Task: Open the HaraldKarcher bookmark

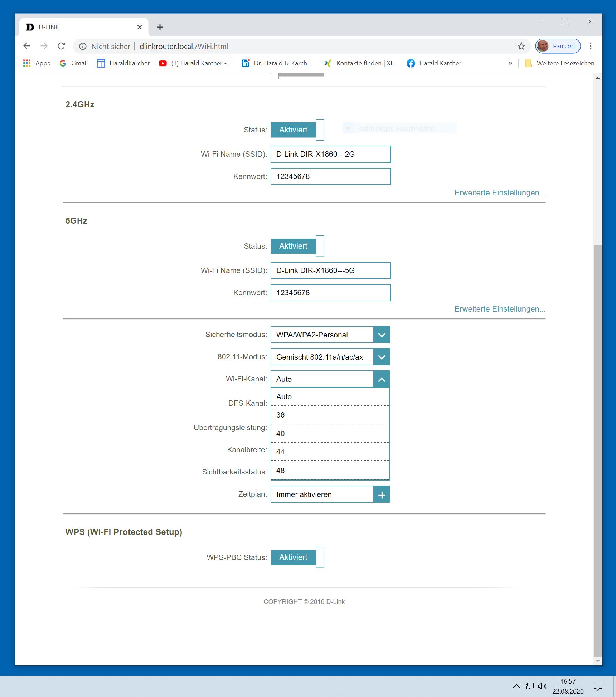Action: [x=123, y=63]
